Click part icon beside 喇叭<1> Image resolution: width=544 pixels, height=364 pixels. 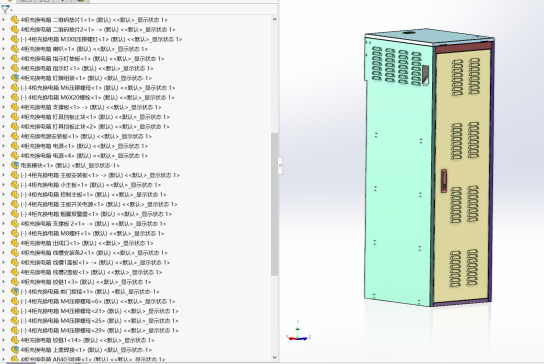[15, 49]
